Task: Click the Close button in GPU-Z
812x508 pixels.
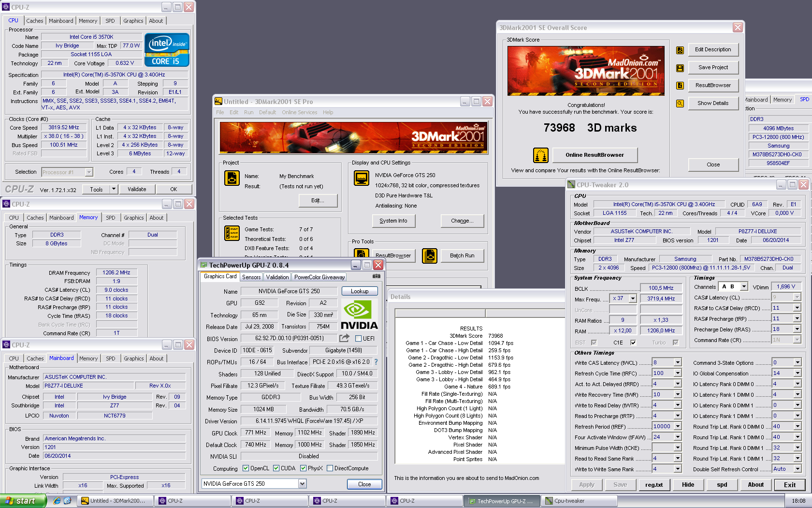Action: (x=364, y=484)
